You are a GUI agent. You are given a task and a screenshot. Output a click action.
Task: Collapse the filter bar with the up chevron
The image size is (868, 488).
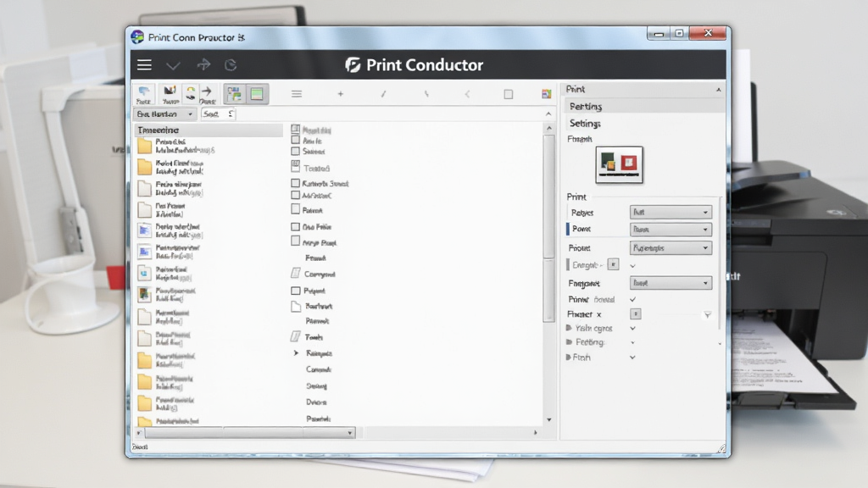point(548,114)
